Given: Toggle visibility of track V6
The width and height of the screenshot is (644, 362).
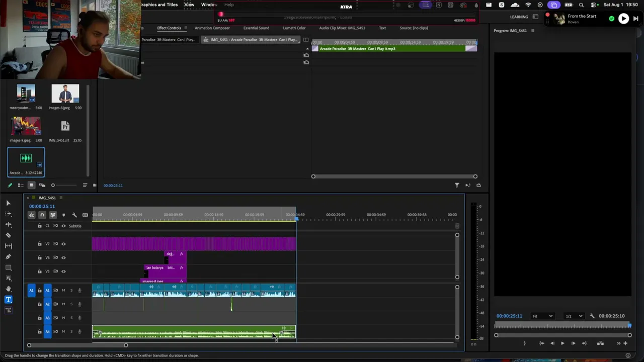Looking at the screenshot, I should tap(63, 257).
